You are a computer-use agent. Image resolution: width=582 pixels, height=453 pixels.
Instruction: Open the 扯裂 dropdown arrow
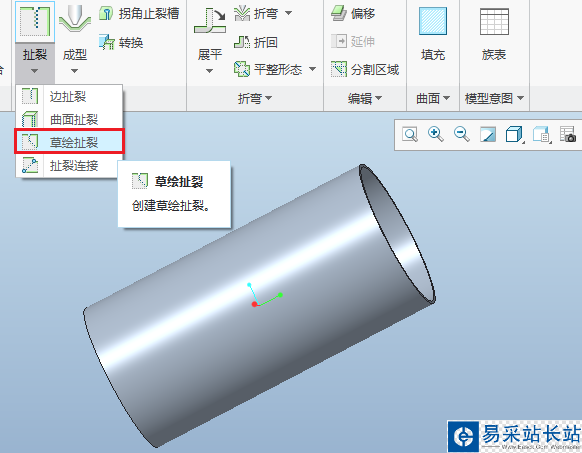coord(35,71)
